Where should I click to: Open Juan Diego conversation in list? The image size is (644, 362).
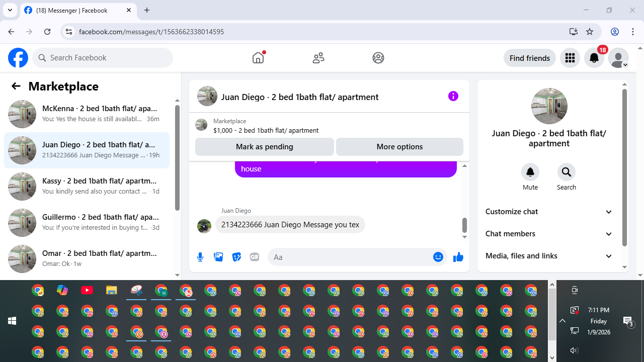pyautogui.click(x=87, y=150)
